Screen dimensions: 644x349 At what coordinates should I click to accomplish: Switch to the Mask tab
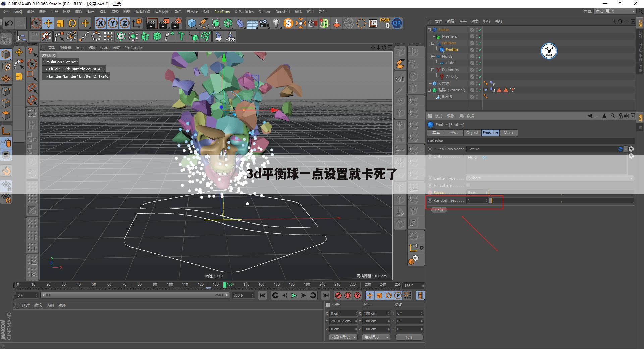tap(508, 133)
